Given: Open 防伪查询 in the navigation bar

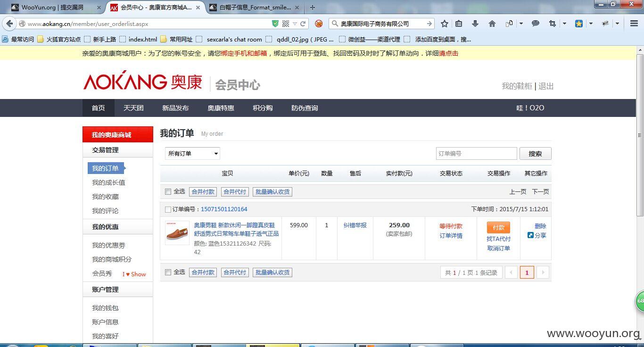Looking at the screenshot, I should (305, 108).
